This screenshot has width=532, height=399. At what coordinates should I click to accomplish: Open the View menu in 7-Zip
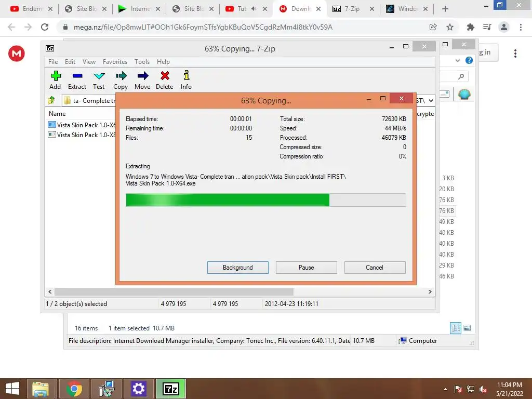pyautogui.click(x=89, y=62)
